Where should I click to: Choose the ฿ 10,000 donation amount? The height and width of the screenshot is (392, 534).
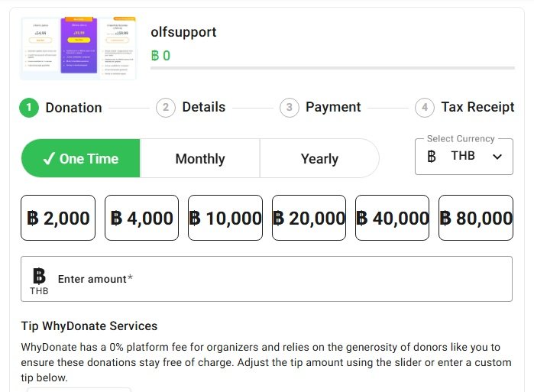[225, 219]
